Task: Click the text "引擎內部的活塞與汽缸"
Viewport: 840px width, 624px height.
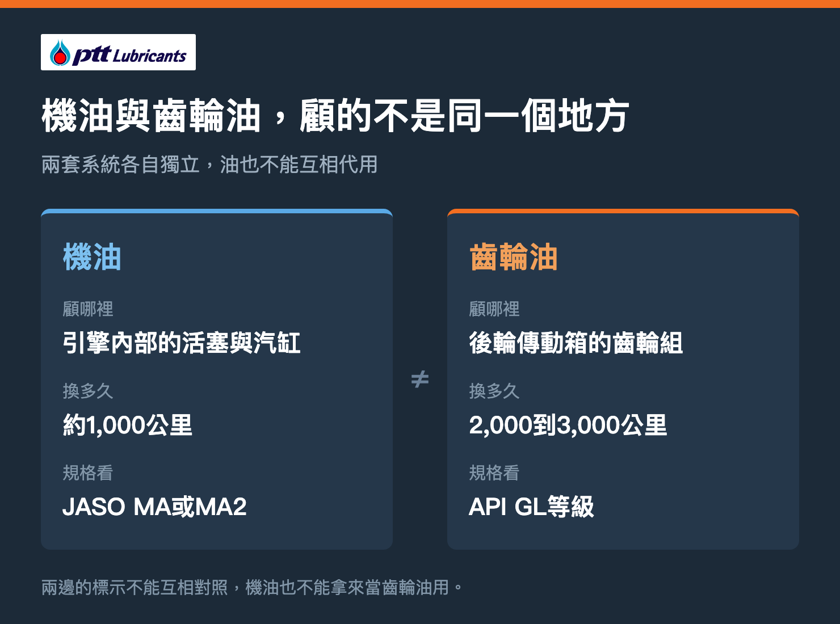Action: [x=182, y=343]
